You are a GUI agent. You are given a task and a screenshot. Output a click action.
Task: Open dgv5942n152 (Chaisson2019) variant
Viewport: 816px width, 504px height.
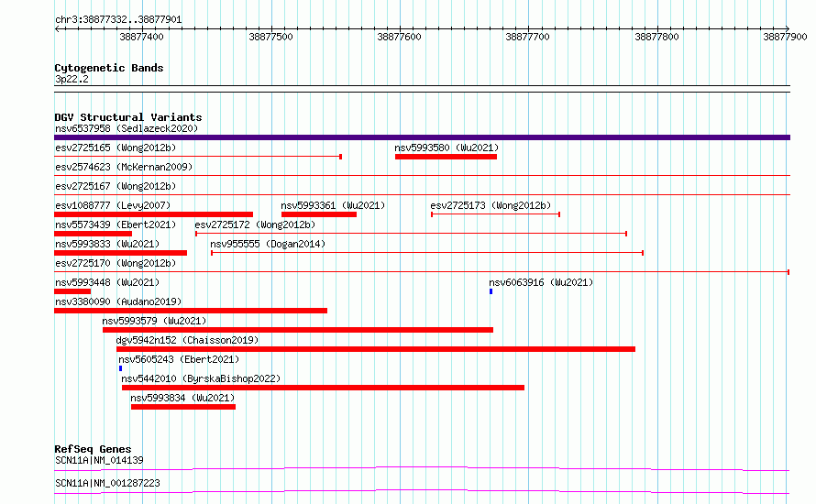(x=187, y=340)
